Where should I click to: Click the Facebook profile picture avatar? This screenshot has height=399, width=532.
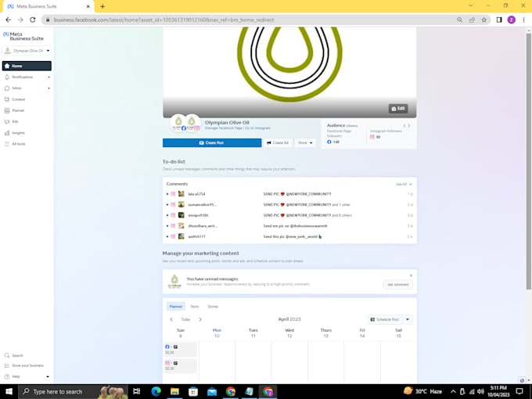(178, 123)
